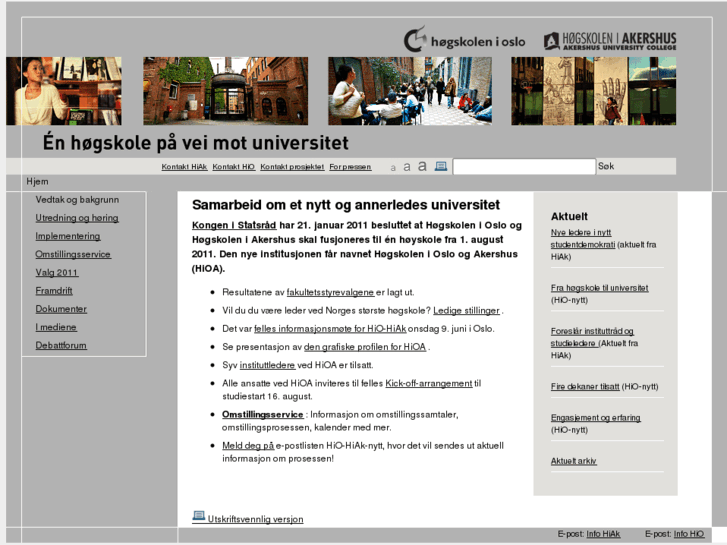Go to Hjem in the breadcrumb
The image size is (727, 545).
[37, 181]
